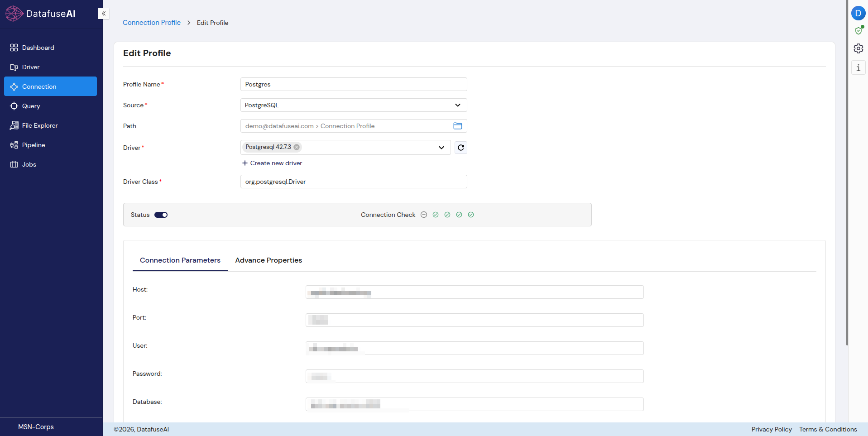Open Privacy Policy link in footer

click(772, 429)
